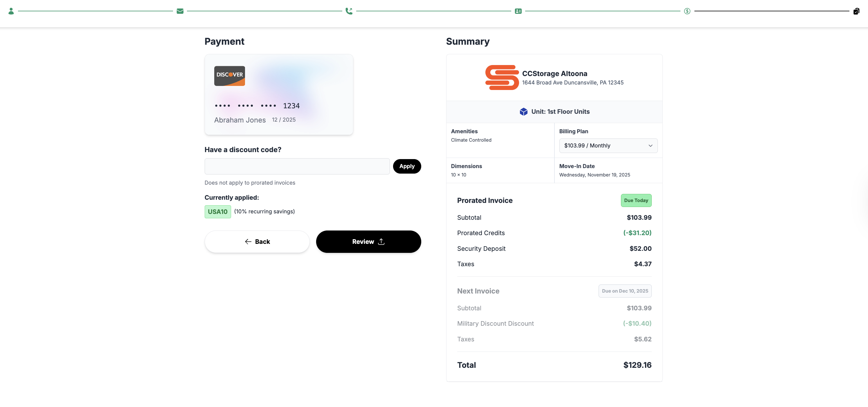Click the dollar sign payment step icon
This screenshot has height=407, width=868.
(687, 11)
